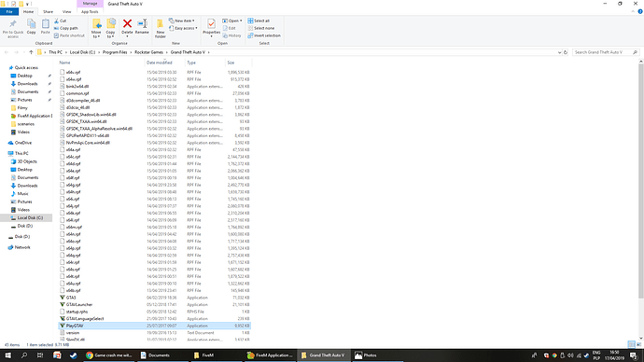The width and height of the screenshot is (644, 362).
Task: Expand New item dropdown
Action: coord(182,21)
